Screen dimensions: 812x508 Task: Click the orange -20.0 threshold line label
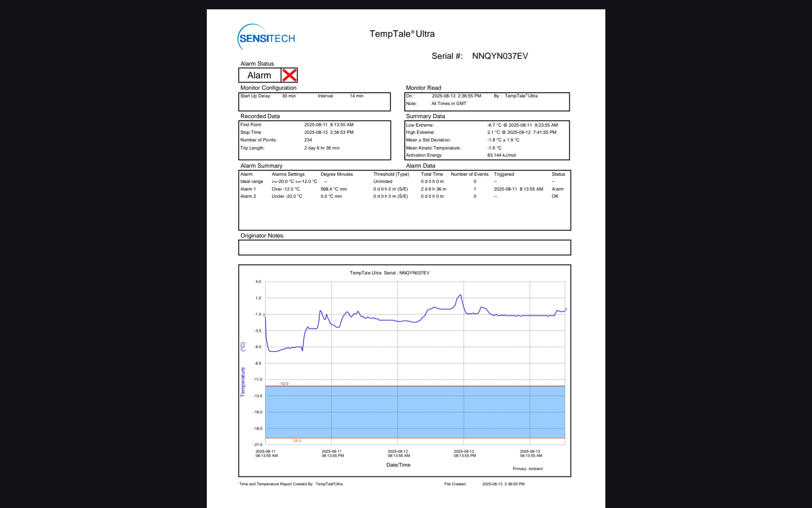click(297, 441)
